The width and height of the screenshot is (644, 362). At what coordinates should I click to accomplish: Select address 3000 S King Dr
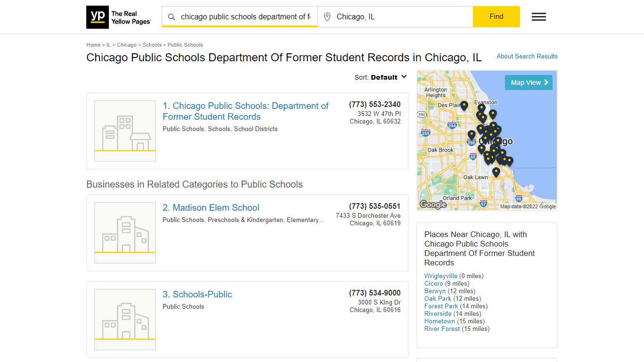click(379, 302)
